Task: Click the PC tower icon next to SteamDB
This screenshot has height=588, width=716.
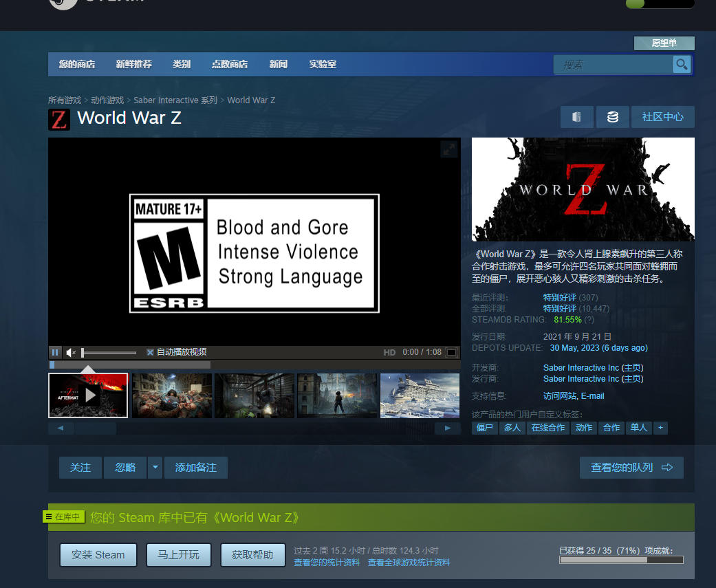Action: coord(576,117)
